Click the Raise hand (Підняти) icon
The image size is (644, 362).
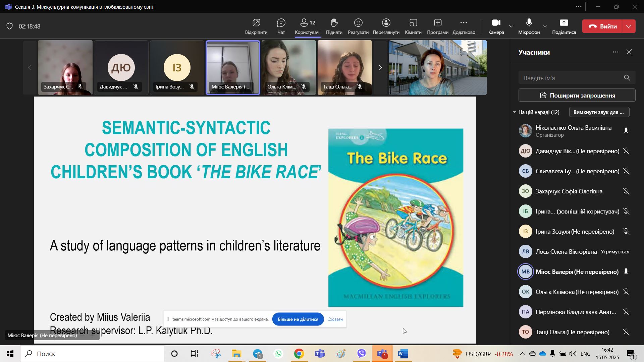coord(334,23)
